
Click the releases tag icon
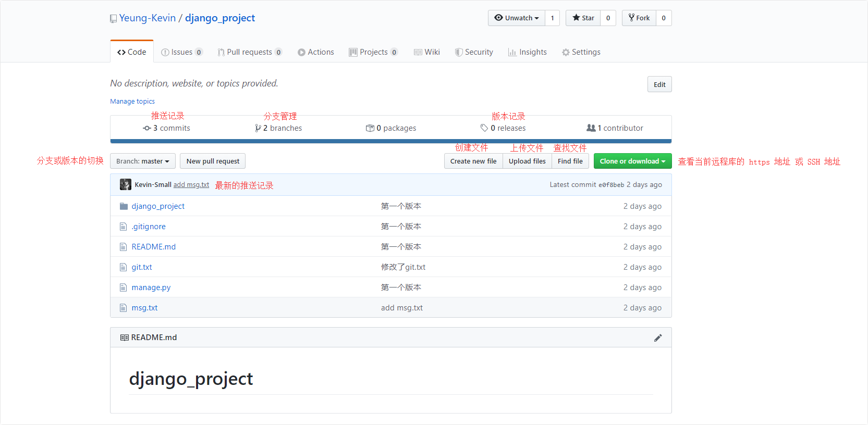[484, 128]
